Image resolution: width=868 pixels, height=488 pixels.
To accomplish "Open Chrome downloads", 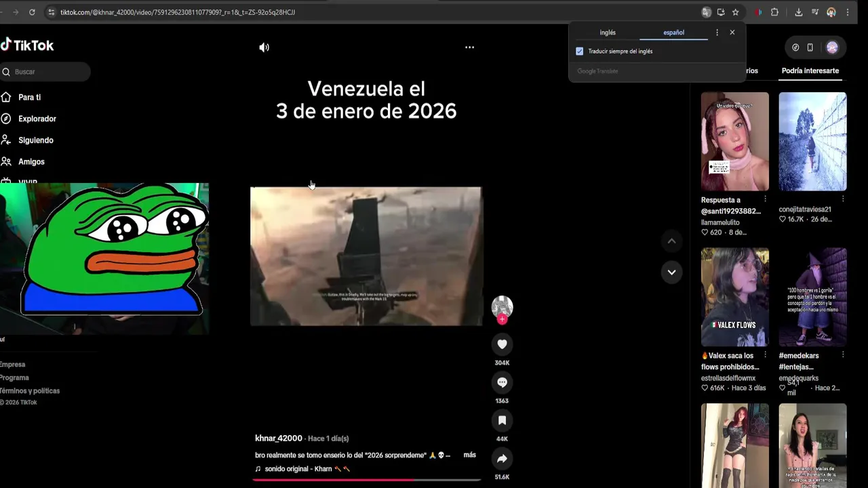I will click(x=799, y=12).
